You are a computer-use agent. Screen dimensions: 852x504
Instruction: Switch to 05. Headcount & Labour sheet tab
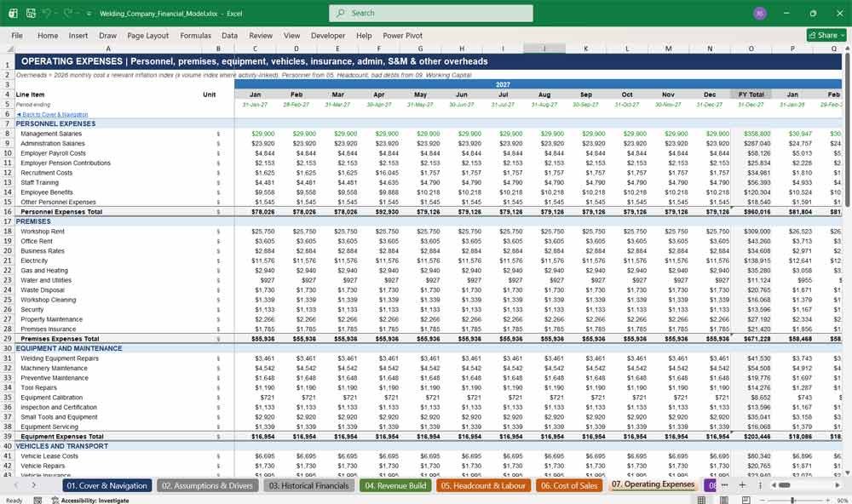pos(483,485)
